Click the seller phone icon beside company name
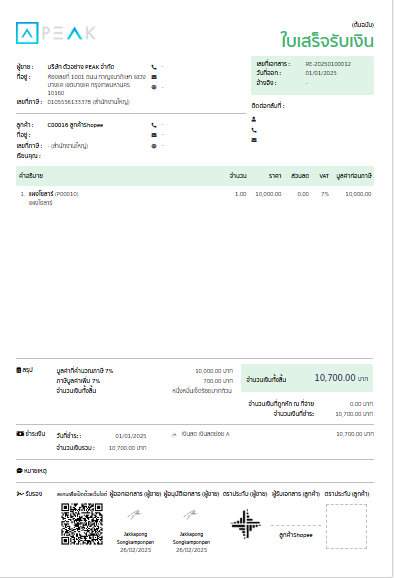Screen dimensions: 394x578 click(x=154, y=67)
